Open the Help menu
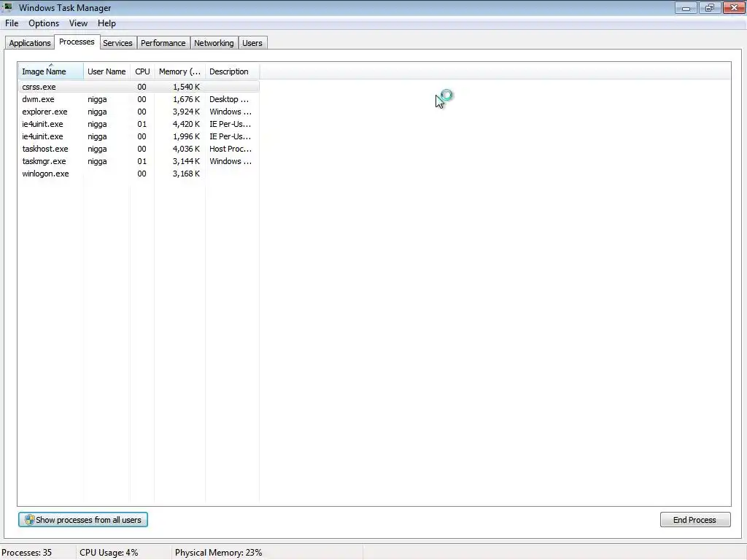The width and height of the screenshot is (747, 560). click(x=107, y=23)
